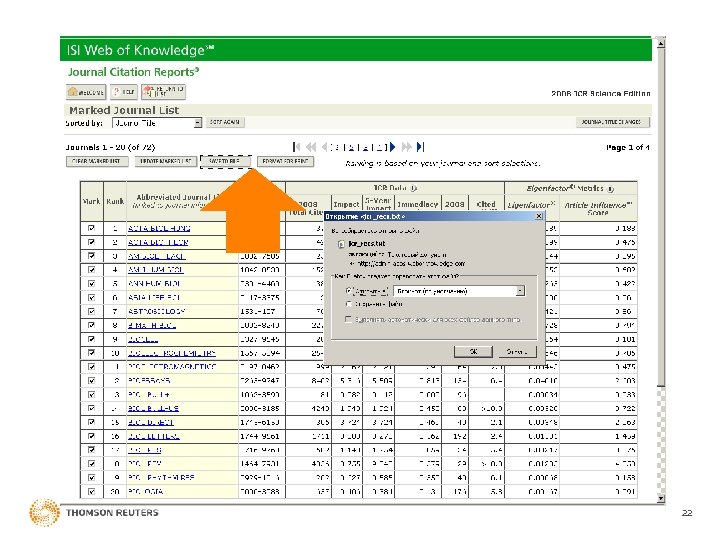Click the Format for Print button
The image size is (720, 540).
(285, 162)
